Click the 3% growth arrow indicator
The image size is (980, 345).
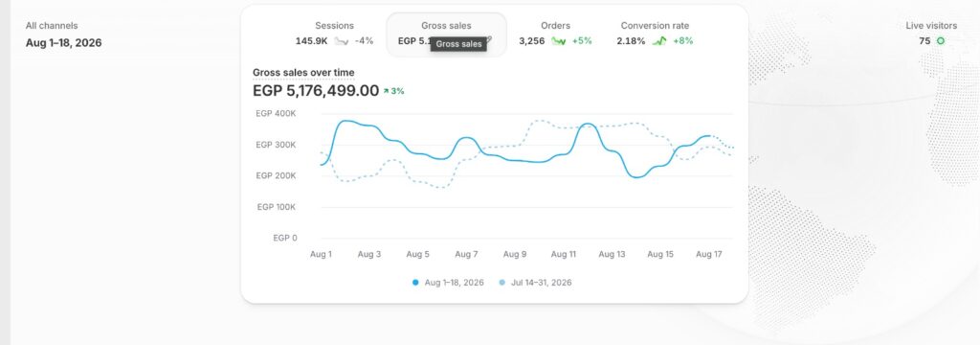[x=393, y=91]
